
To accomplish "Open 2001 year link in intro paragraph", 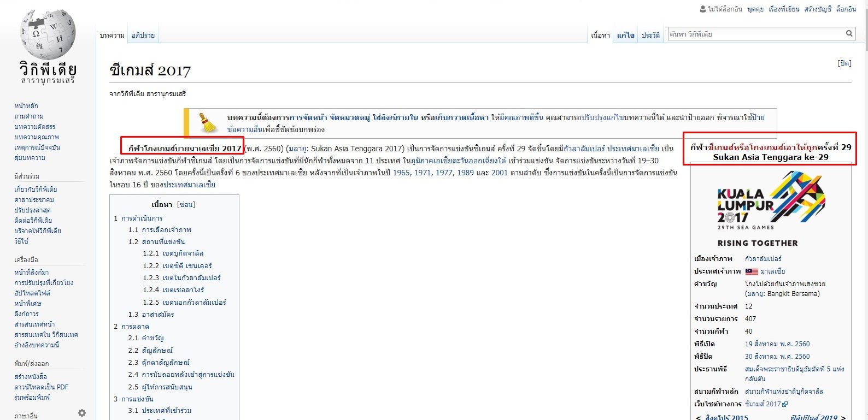I will coord(499,173).
